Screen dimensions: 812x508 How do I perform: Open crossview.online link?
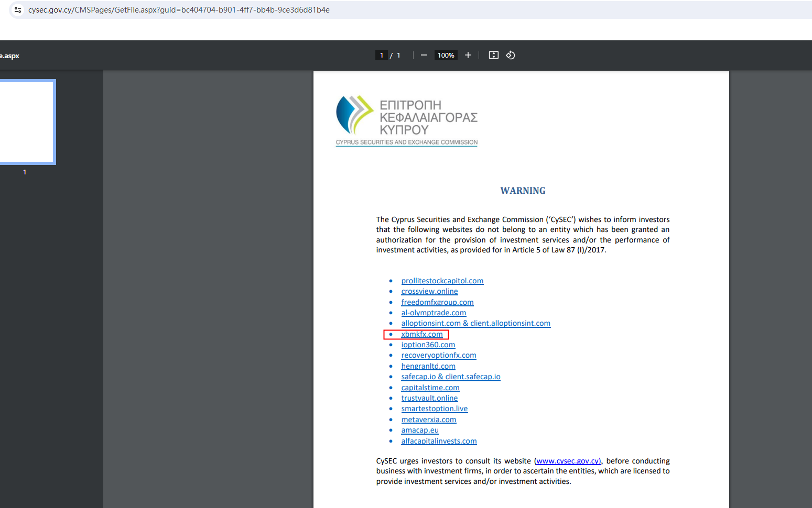point(429,291)
